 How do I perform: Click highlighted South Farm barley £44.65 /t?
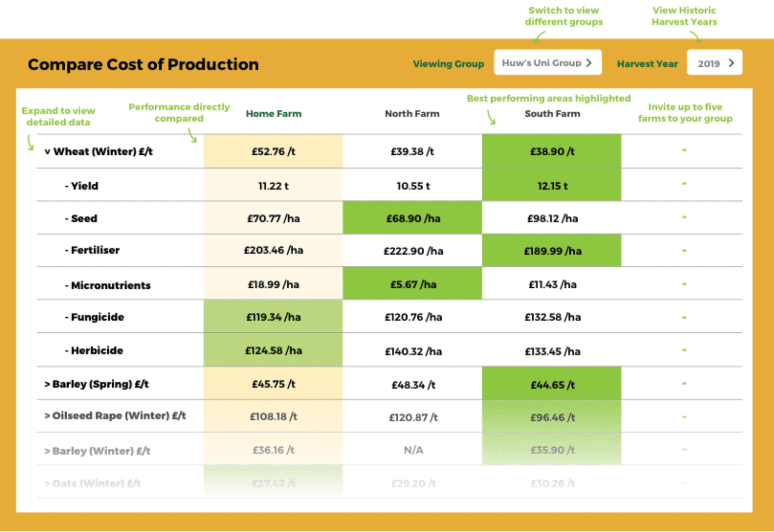(551, 384)
